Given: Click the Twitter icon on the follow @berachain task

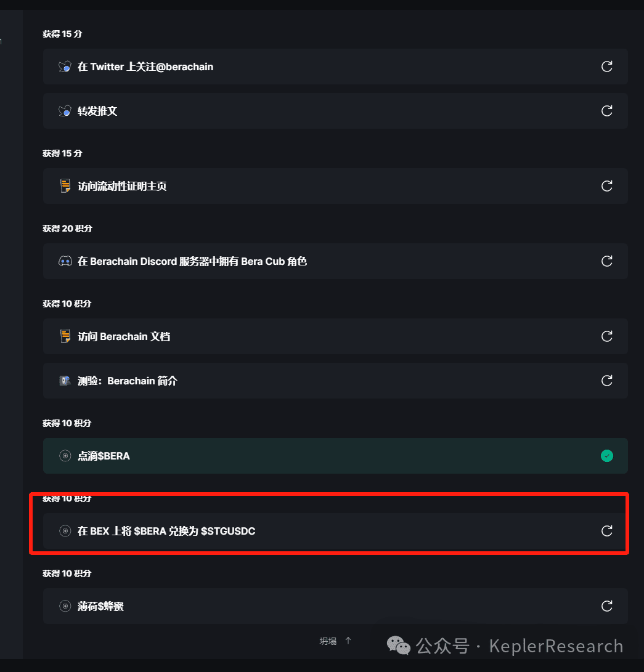Looking at the screenshot, I should click(65, 67).
